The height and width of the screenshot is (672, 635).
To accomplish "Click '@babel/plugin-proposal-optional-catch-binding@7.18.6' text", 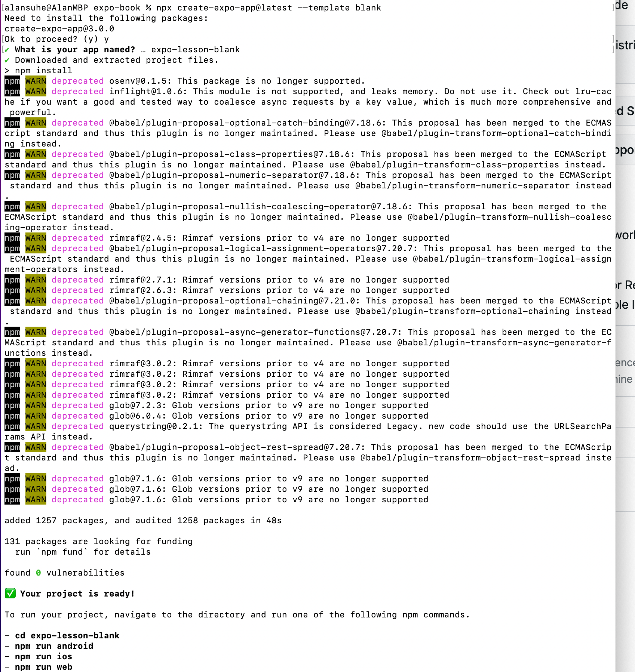I will coord(248,123).
